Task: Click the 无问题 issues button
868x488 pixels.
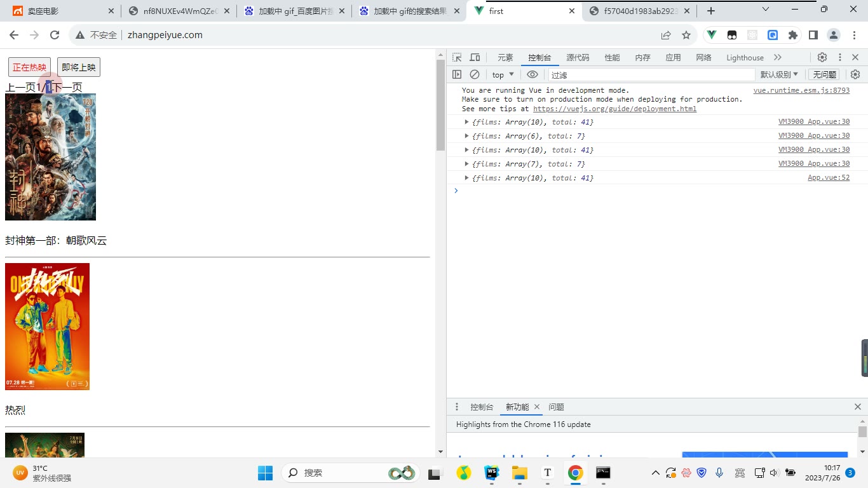Action: (x=825, y=74)
